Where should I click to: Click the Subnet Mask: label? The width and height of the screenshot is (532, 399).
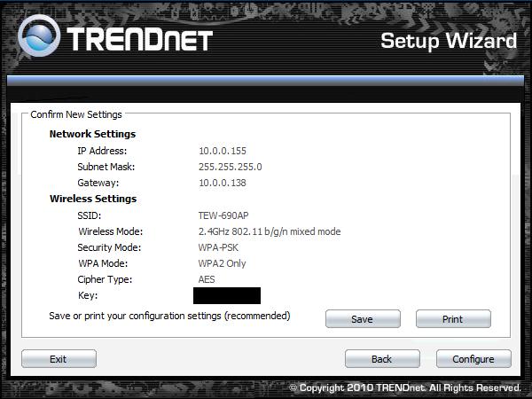pos(106,167)
